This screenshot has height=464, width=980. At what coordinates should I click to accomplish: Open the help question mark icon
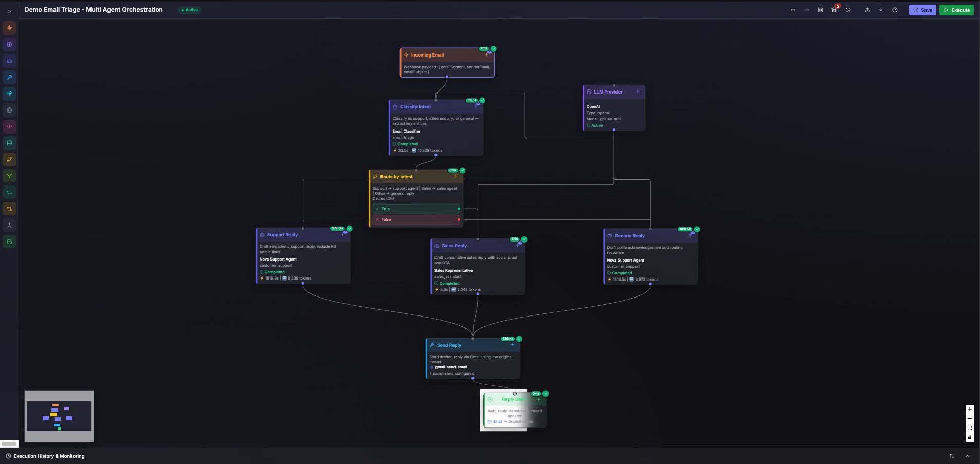(895, 10)
